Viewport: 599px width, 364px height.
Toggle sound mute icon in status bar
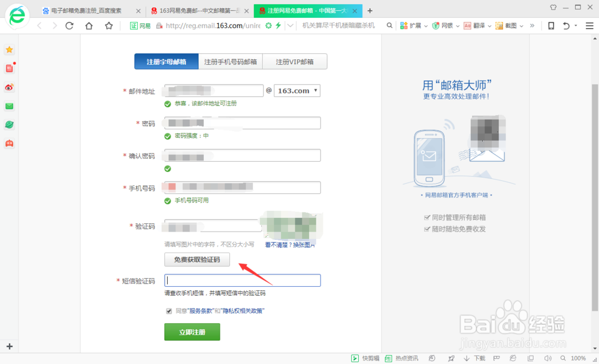[x=548, y=358]
